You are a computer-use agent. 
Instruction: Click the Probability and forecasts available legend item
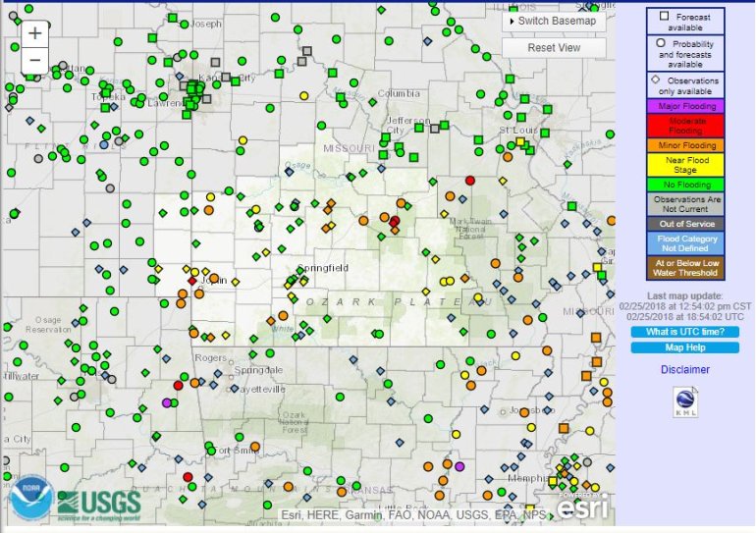point(685,53)
